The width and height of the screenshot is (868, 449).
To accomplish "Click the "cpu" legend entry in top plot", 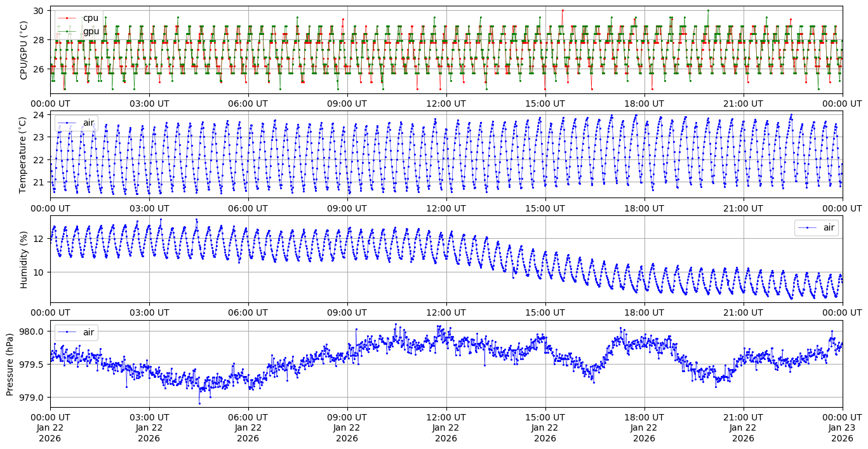I will pyautogui.click(x=91, y=18).
